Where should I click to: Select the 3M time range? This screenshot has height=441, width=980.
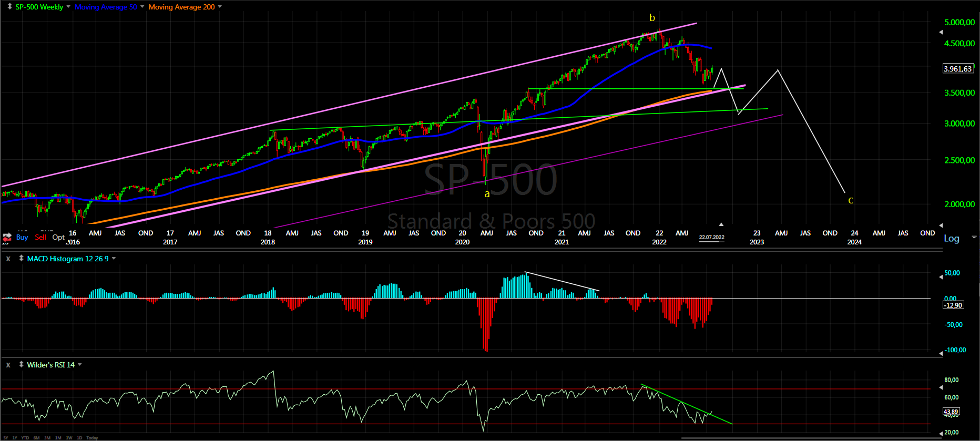[47, 438]
